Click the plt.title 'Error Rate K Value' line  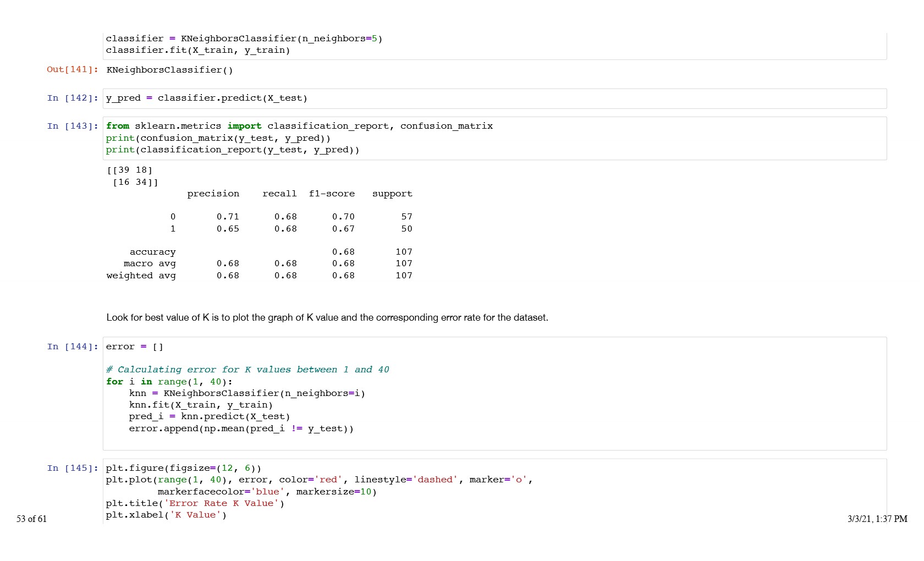(x=195, y=503)
